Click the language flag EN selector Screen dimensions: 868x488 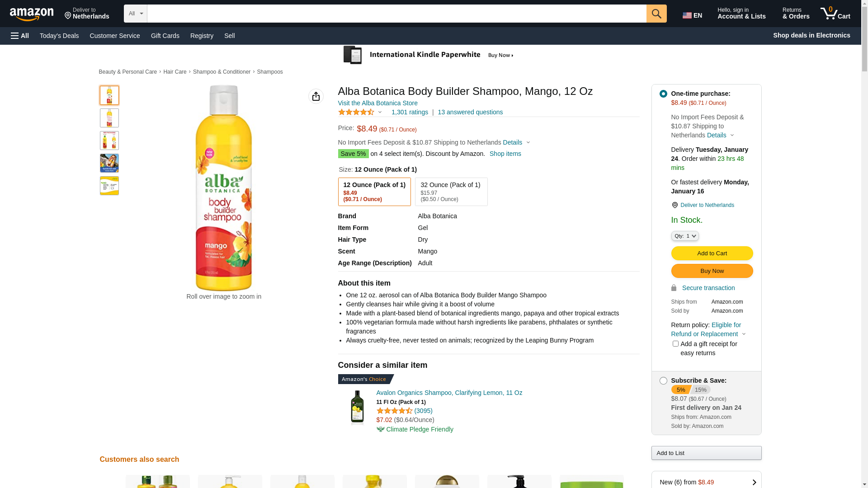coord(692,15)
